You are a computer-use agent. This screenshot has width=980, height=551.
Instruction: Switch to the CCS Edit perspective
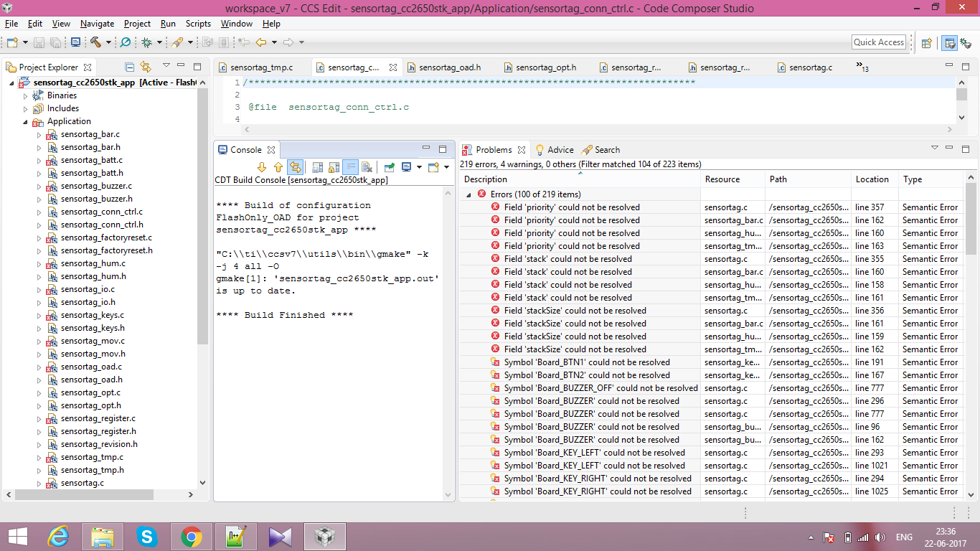click(x=949, y=42)
